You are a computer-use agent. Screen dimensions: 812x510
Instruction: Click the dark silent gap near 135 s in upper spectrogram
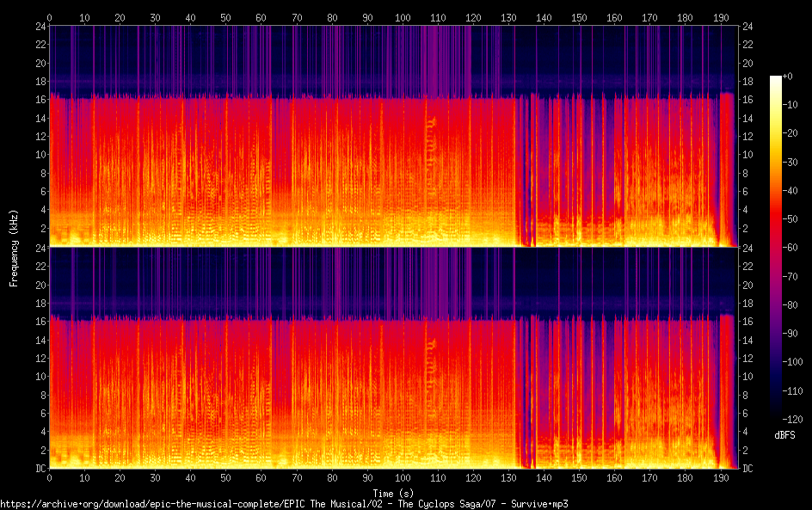[x=525, y=172]
